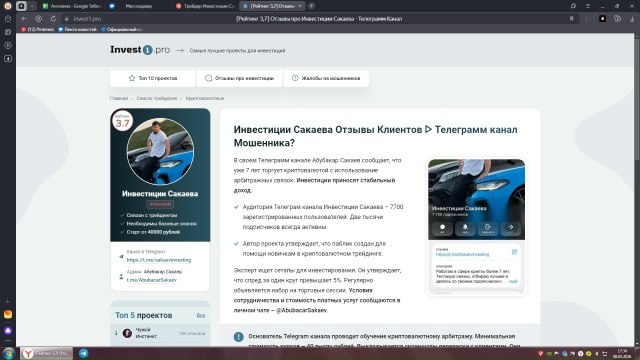Open the 'Лента новостей' bookmark

click(78, 29)
